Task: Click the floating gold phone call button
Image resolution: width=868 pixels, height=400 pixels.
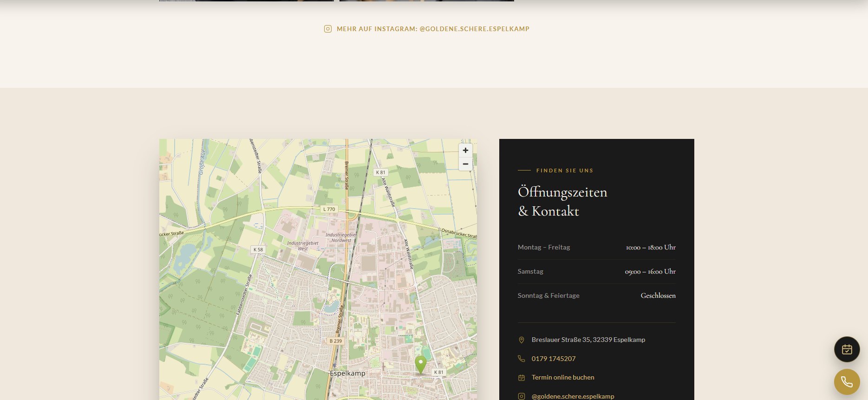Action: coord(847,382)
